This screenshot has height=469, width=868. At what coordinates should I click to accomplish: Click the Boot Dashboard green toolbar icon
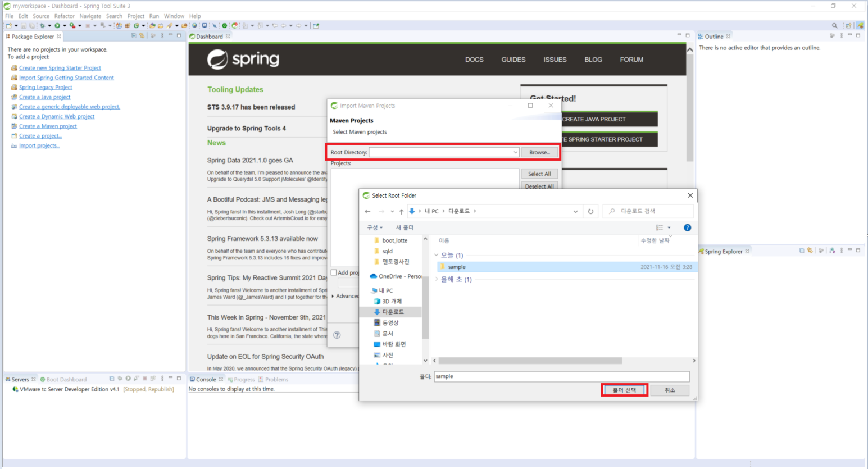tap(224, 25)
